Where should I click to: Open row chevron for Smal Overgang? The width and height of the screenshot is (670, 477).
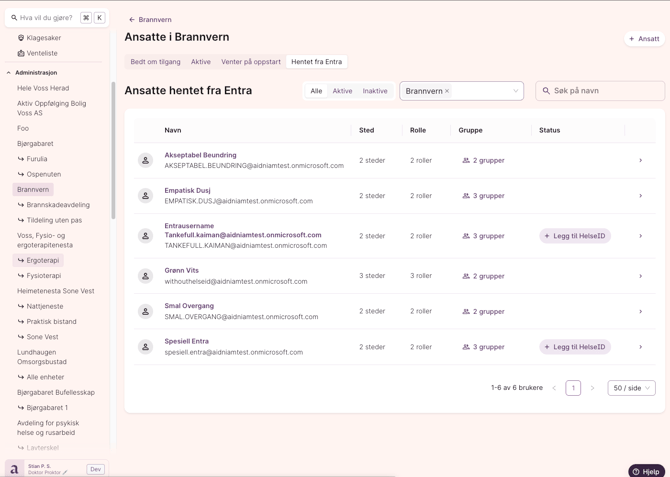641,312
